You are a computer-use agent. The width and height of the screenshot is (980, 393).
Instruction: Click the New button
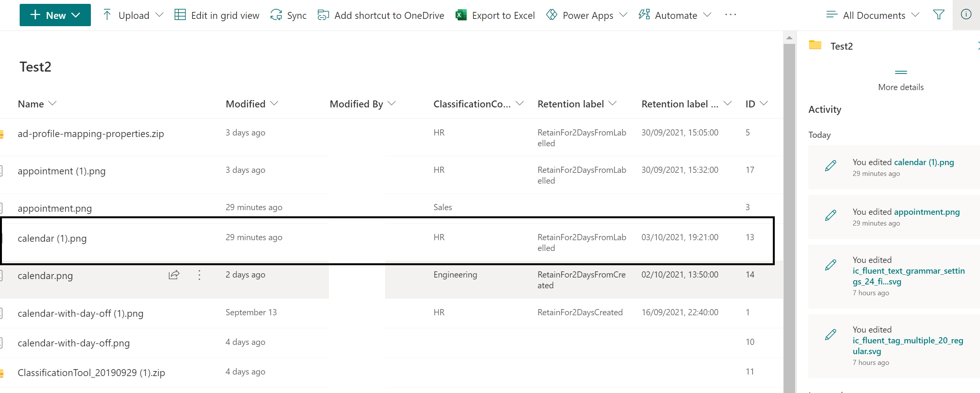(55, 15)
